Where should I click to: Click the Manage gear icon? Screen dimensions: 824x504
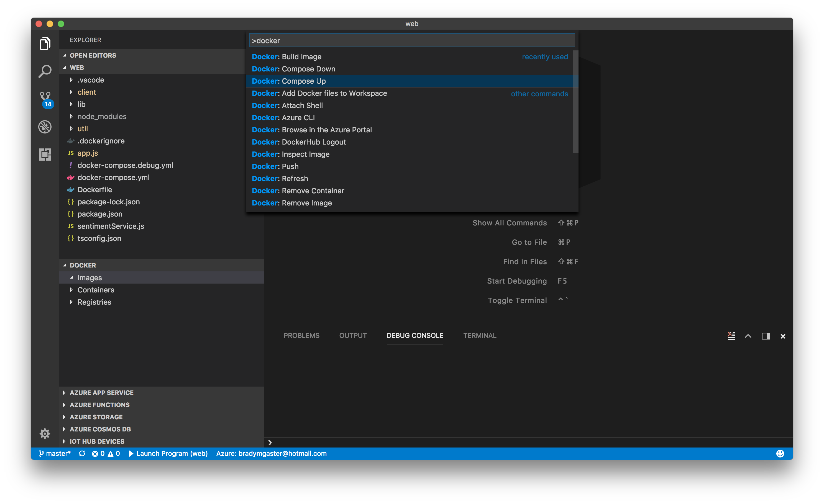pos(45,433)
